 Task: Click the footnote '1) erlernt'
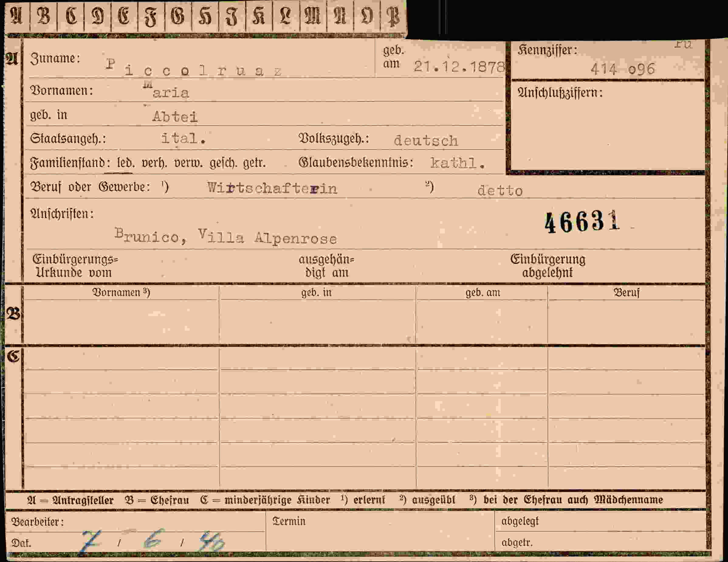(x=363, y=500)
